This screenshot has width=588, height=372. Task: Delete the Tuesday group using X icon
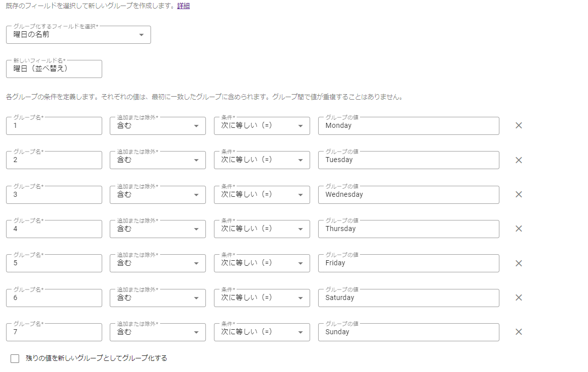click(519, 160)
